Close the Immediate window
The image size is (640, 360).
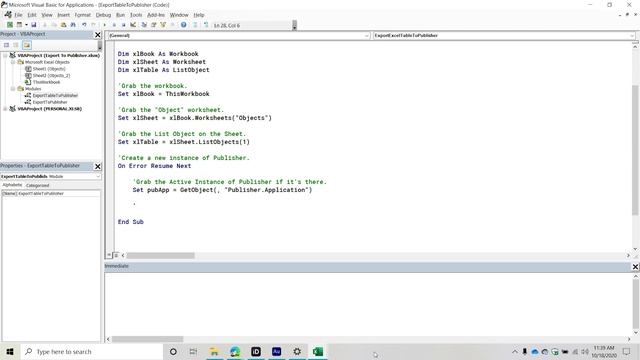click(635, 267)
